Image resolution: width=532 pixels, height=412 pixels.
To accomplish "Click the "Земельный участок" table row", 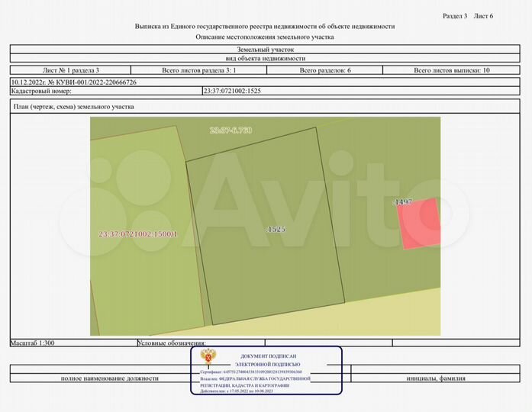I will click(x=265, y=49).
